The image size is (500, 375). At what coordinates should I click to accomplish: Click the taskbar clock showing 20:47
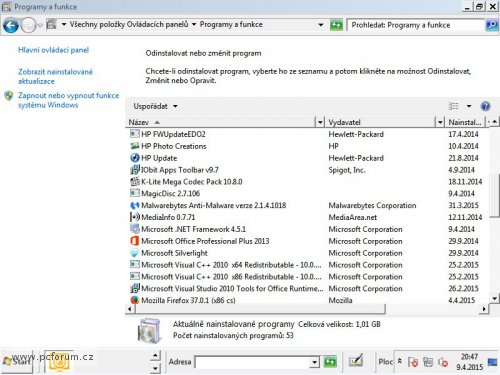tap(469, 362)
